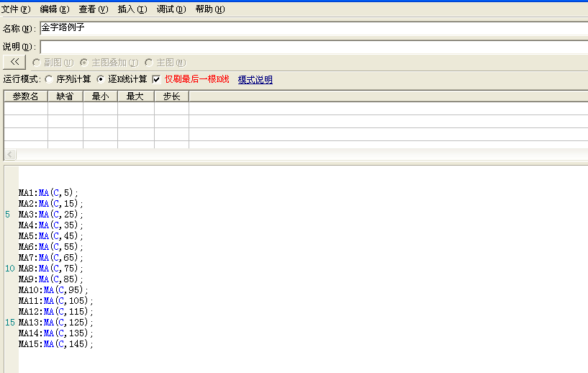
Task: Open the 调试 menu
Action: coord(171,9)
